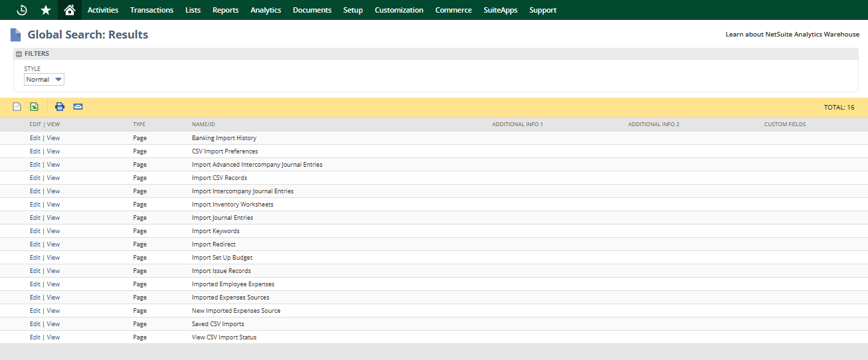Open the Transactions menu
This screenshot has width=868, height=360.
(x=151, y=10)
